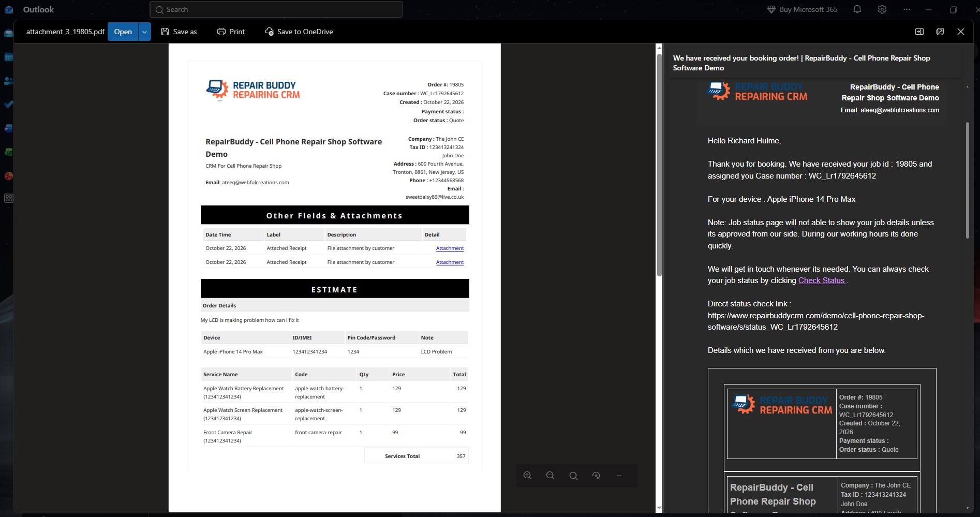The width and height of the screenshot is (980, 517).
Task: Zoom in on the PDF preview
Action: [x=527, y=476]
